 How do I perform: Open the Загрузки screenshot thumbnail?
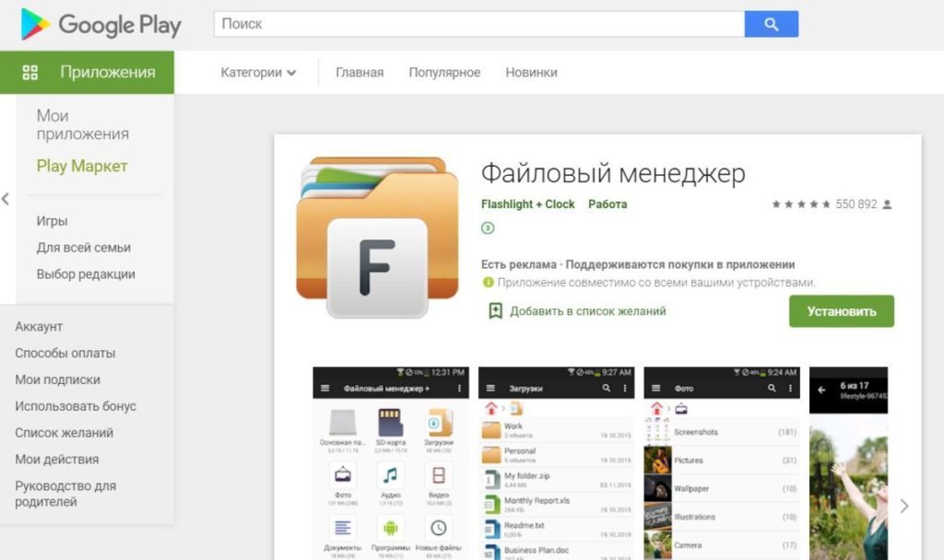click(x=556, y=463)
